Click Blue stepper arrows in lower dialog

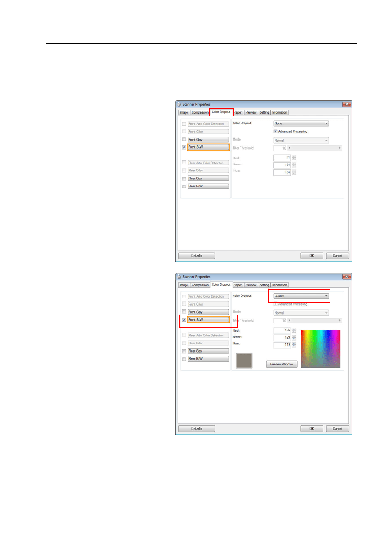coord(294,344)
